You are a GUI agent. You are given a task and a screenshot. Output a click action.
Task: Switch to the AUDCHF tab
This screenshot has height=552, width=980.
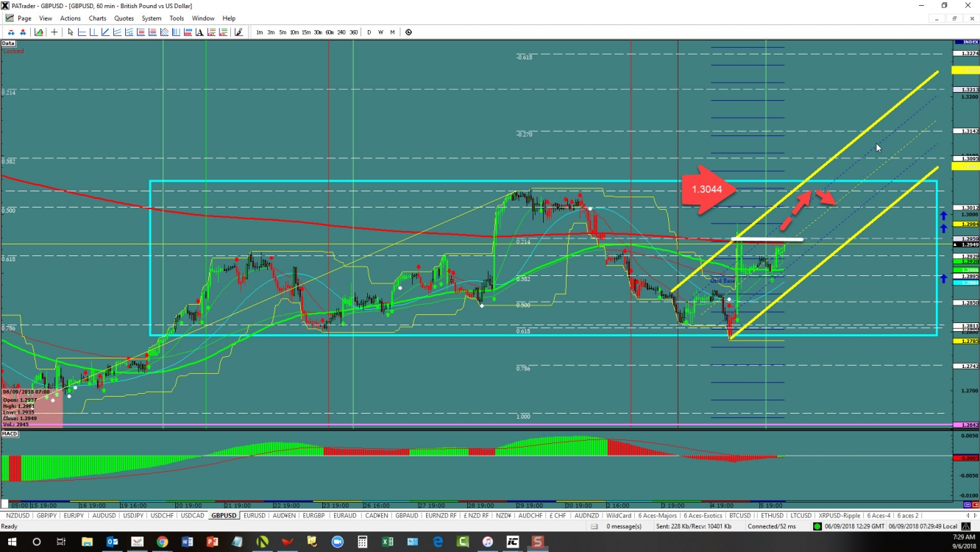530,516
